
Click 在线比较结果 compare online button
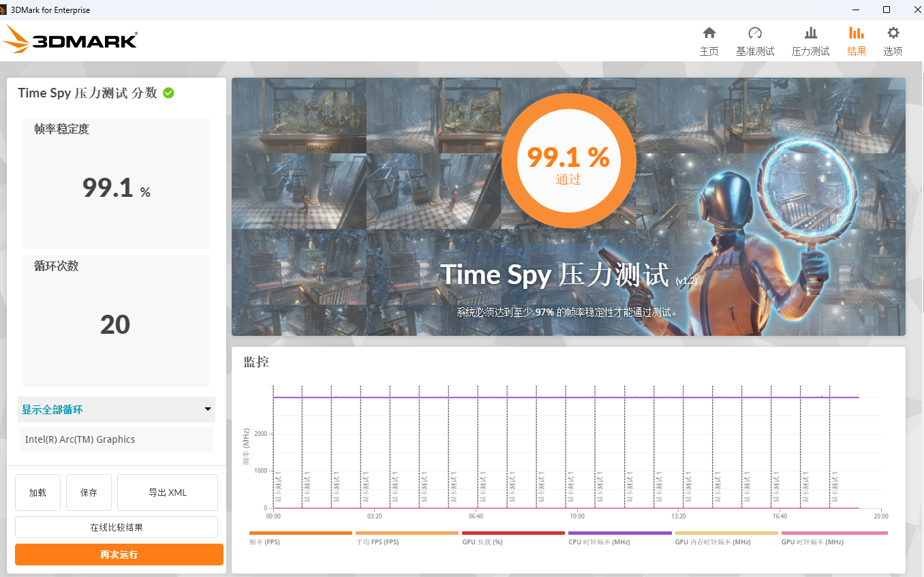point(117,527)
